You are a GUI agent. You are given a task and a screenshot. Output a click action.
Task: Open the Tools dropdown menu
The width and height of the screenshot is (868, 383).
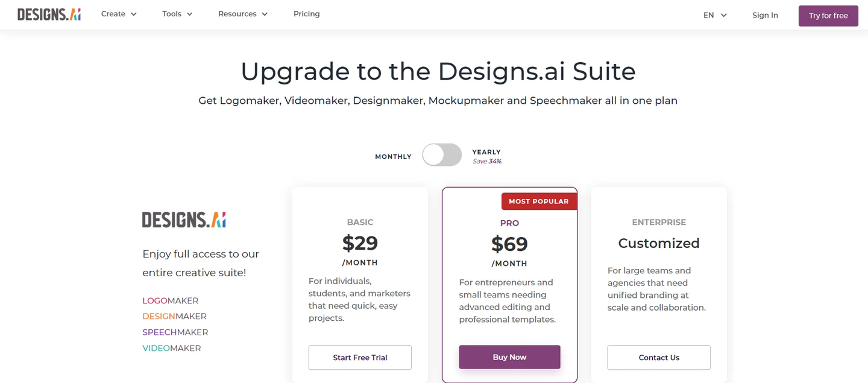[x=177, y=14]
